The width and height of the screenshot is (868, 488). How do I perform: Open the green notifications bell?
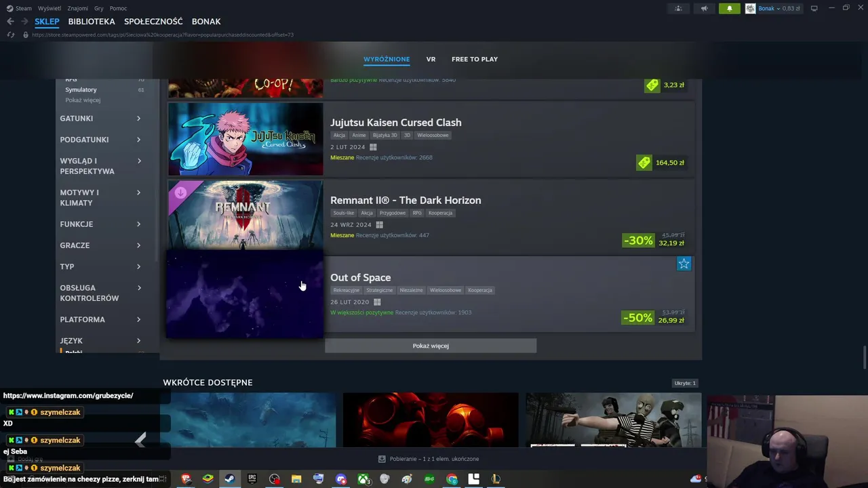pyautogui.click(x=730, y=8)
